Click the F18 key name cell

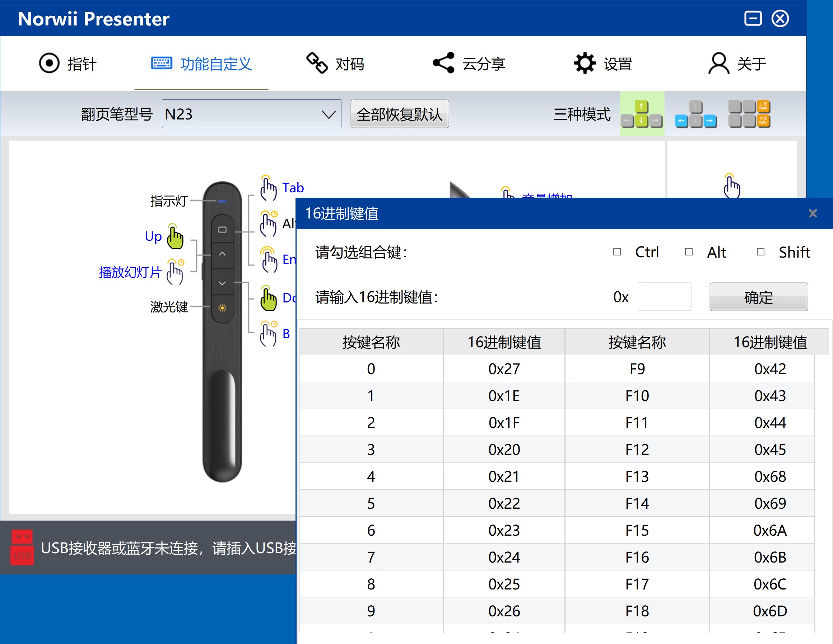[x=637, y=611]
